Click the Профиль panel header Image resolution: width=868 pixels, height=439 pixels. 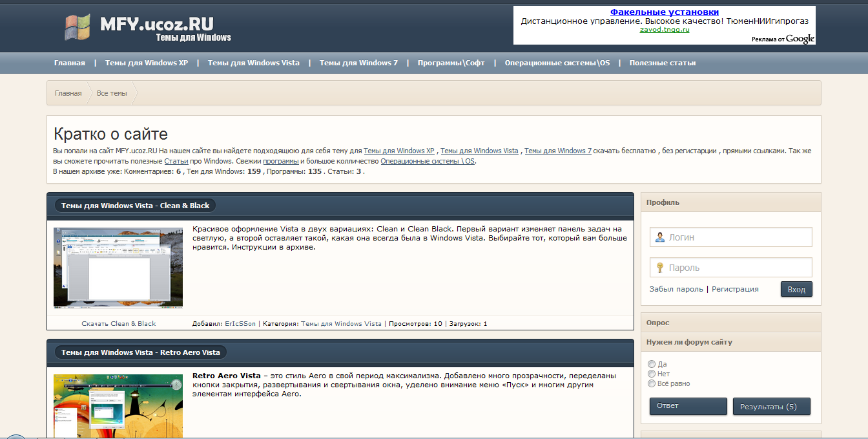[x=663, y=202]
